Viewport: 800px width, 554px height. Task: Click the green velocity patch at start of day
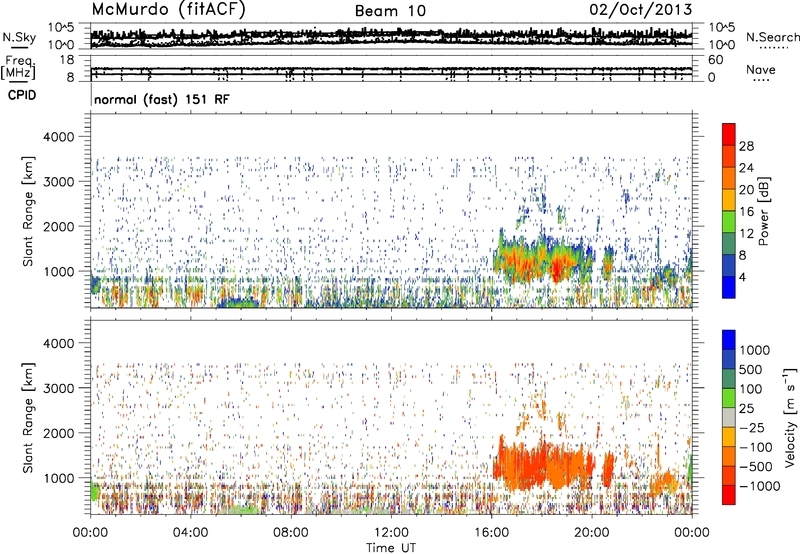coord(94,491)
